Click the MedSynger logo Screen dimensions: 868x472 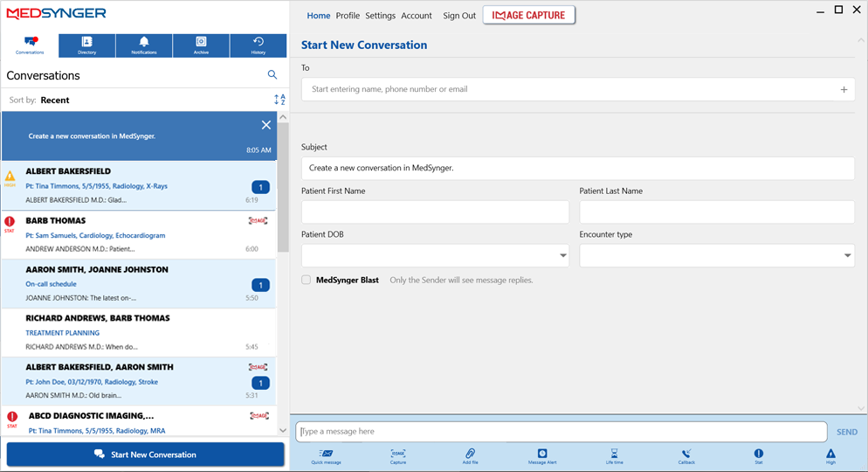coord(56,13)
